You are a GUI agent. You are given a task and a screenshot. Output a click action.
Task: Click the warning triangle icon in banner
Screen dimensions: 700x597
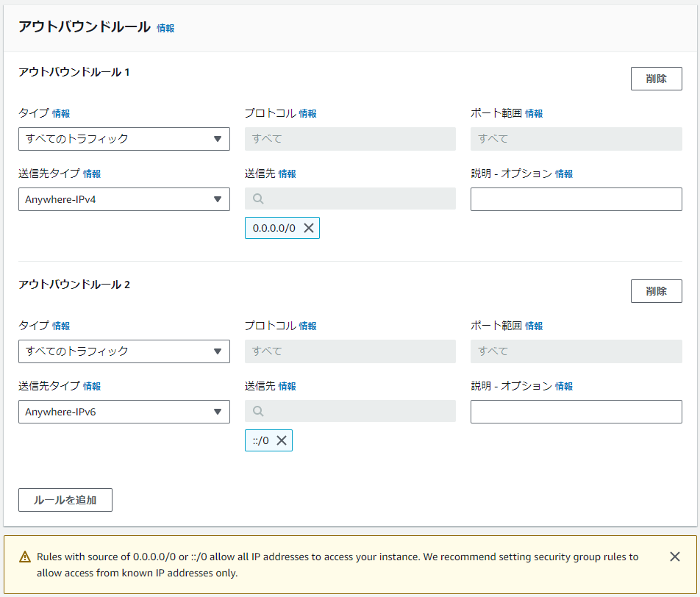pyautogui.click(x=25, y=557)
